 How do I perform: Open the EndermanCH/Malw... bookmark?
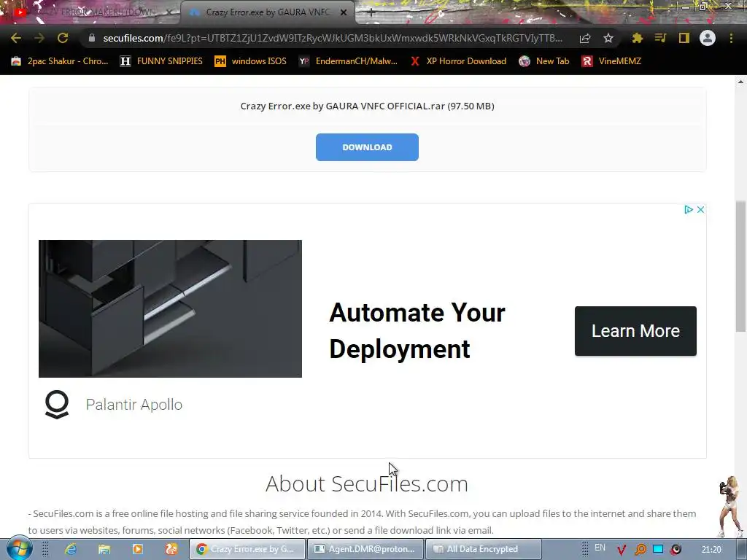click(x=348, y=61)
